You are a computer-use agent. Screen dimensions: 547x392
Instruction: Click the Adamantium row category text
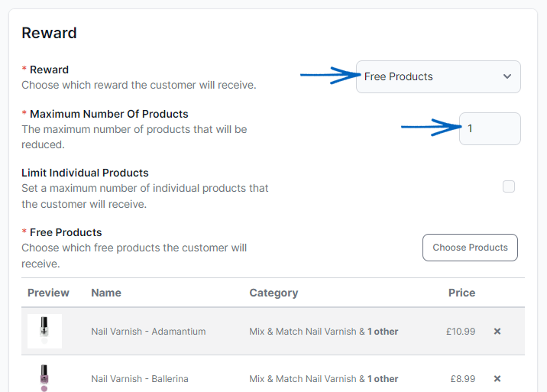324,332
